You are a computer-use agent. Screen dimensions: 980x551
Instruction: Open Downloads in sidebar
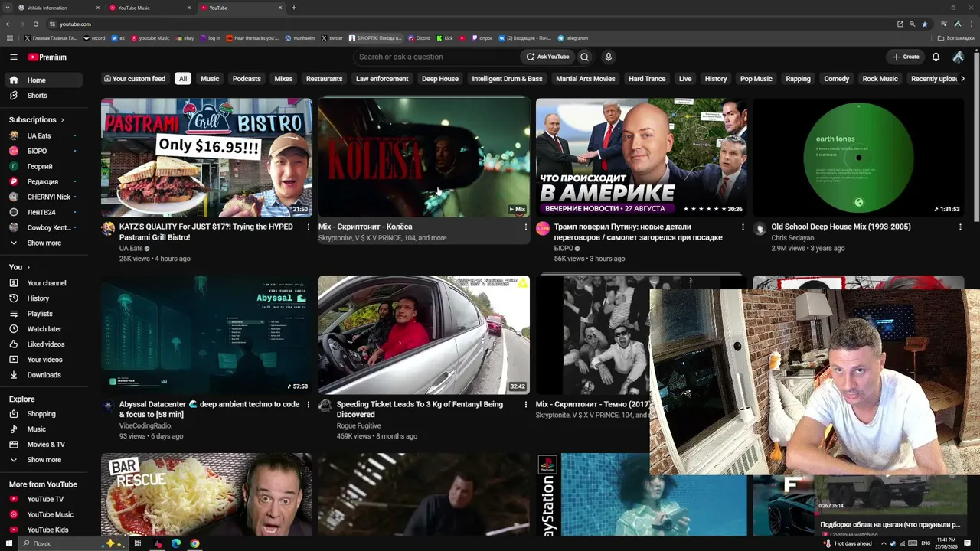click(42, 375)
